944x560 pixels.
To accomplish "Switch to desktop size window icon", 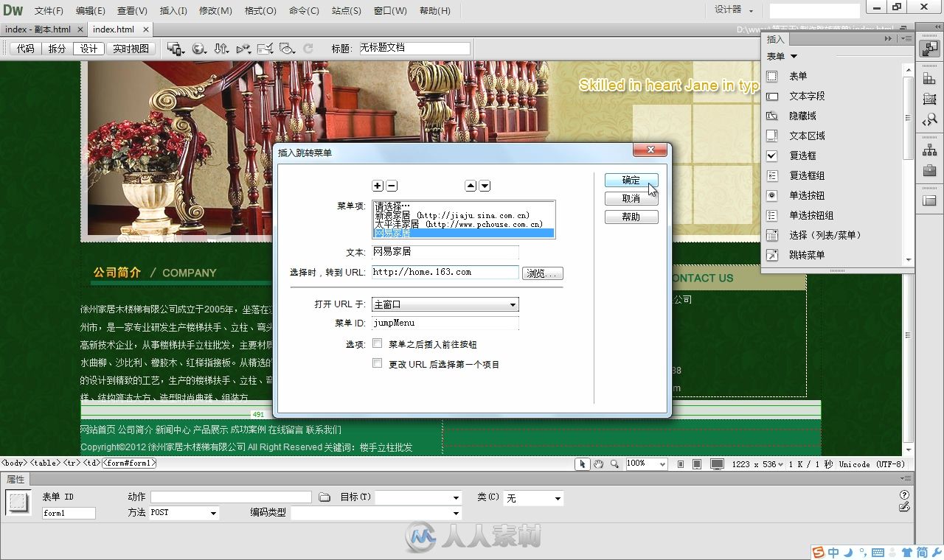I will [717, 464].
